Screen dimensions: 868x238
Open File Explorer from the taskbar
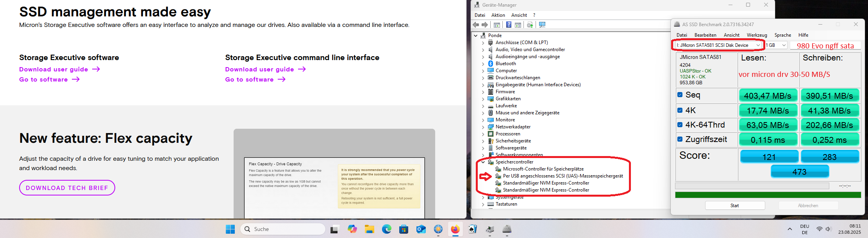pos(370,229)
